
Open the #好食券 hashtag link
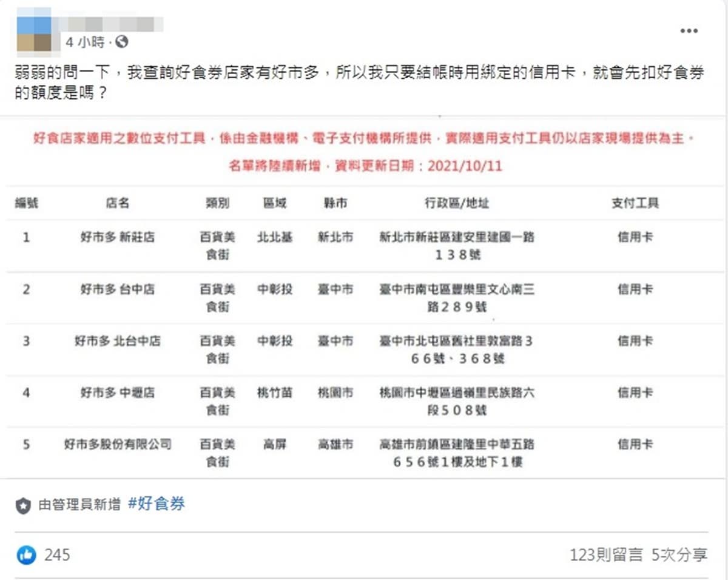(x=157, y=504)
